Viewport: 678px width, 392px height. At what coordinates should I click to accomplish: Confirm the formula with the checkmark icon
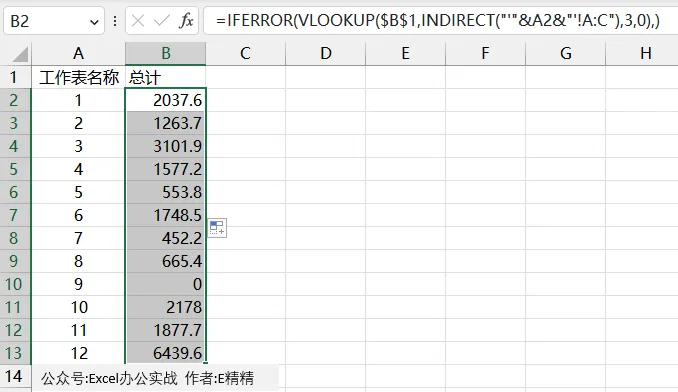162,21
